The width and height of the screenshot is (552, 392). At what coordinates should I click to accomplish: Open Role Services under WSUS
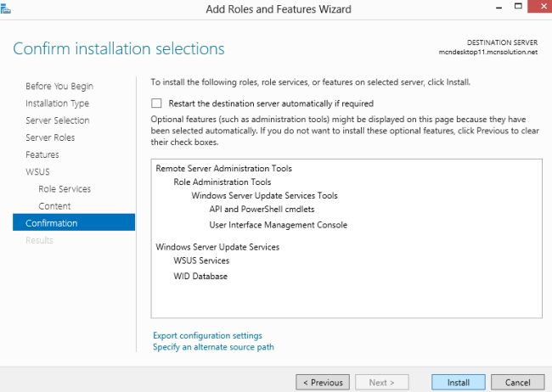(65, 189)
